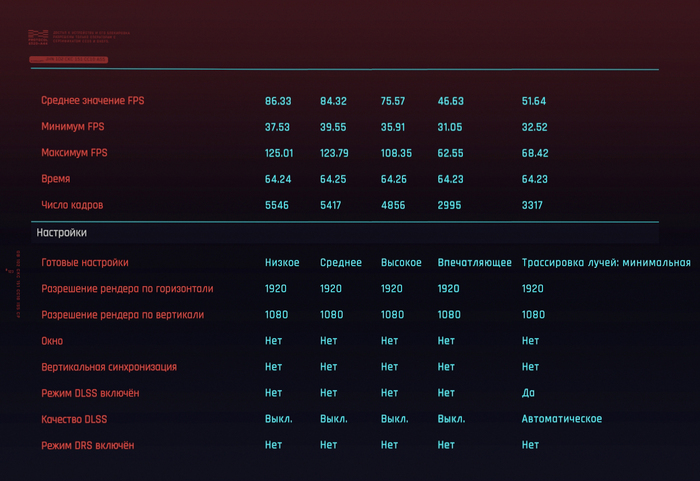The image size is (700, 481).
Task: Click average FPS value 75.57
Action: [392, 101]
